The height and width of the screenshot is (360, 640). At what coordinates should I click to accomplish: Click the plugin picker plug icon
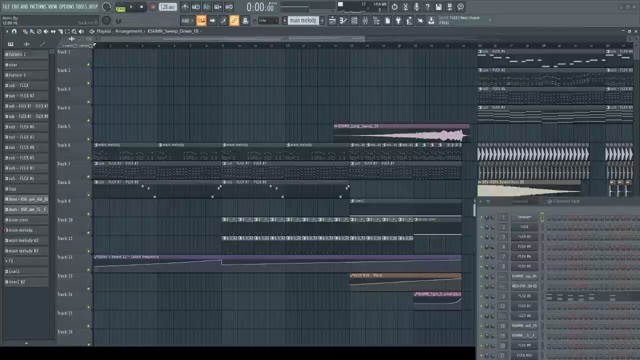coord(398,20)
